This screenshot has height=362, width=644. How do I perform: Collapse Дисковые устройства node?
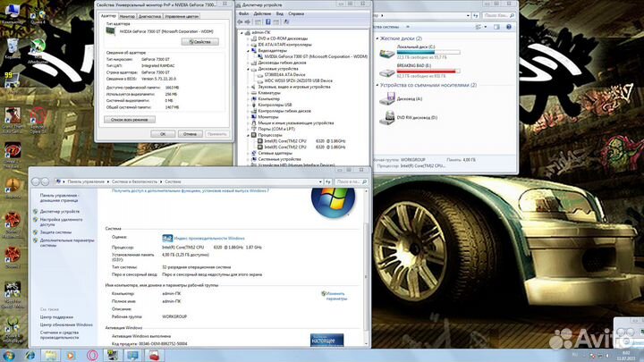[x=249, y=69]
